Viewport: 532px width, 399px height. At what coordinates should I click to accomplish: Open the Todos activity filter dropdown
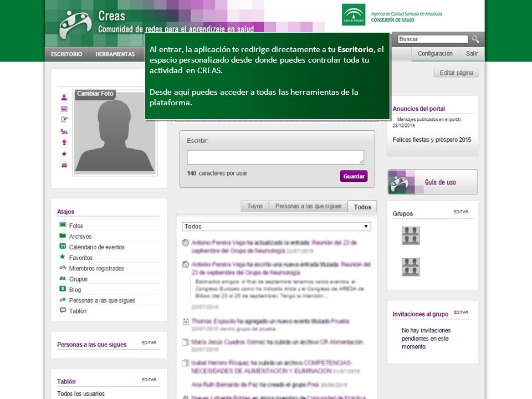(x=277, y=226)
